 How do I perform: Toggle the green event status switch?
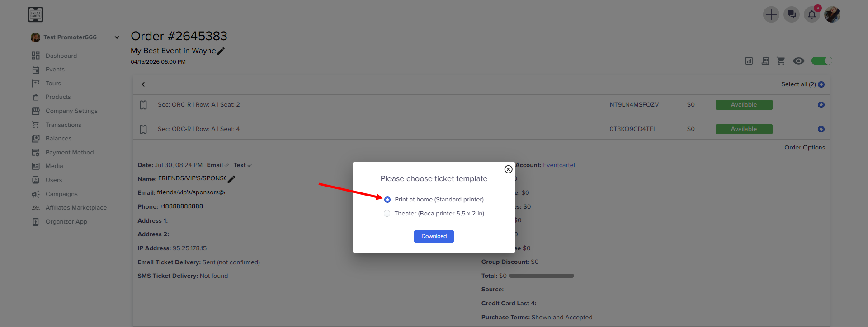[821, 61]
